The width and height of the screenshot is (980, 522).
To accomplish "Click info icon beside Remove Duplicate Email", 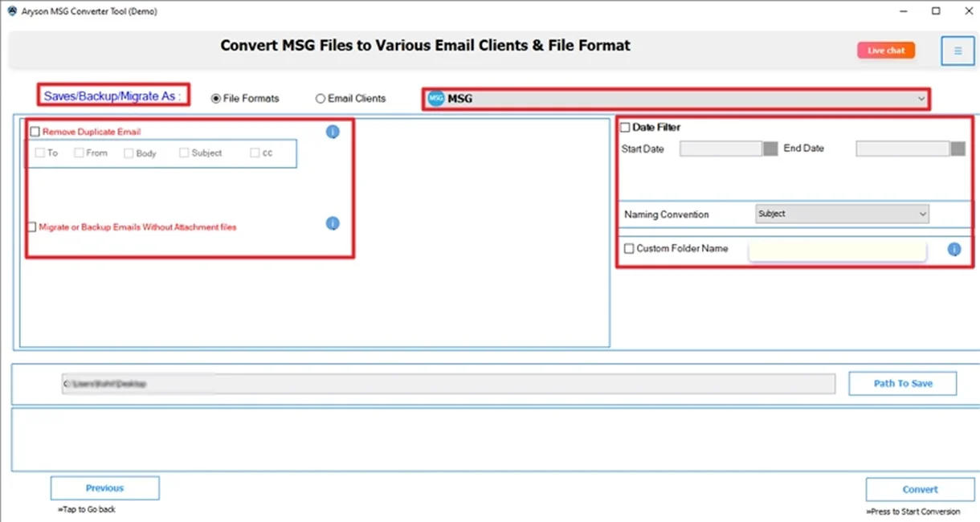I will 333,132.
